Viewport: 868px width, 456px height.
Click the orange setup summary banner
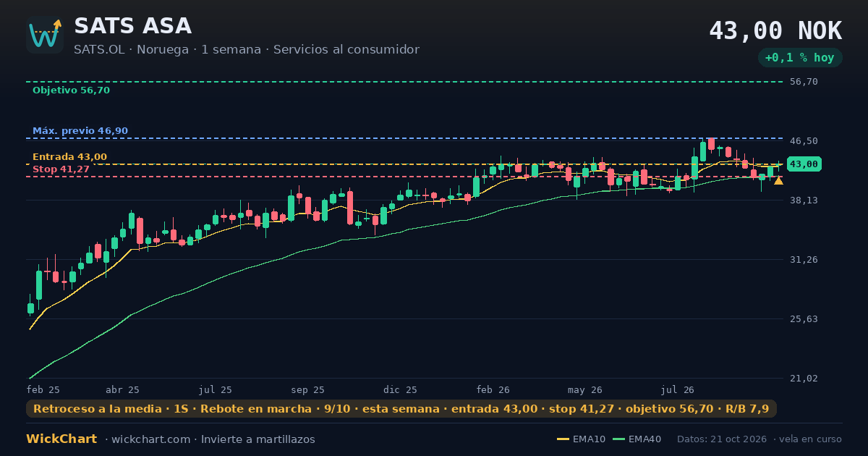(x=401, y=409)
